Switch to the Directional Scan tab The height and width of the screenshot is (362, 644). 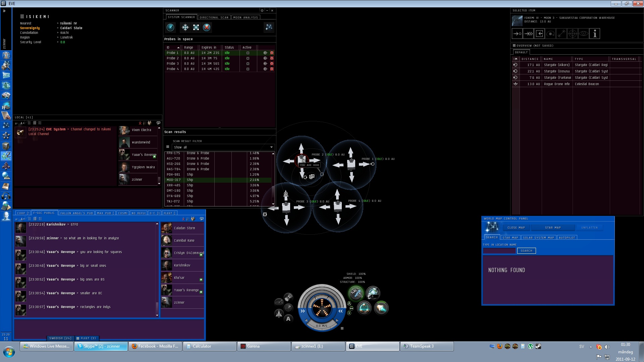pyautogui.click(x=214, y=17)
